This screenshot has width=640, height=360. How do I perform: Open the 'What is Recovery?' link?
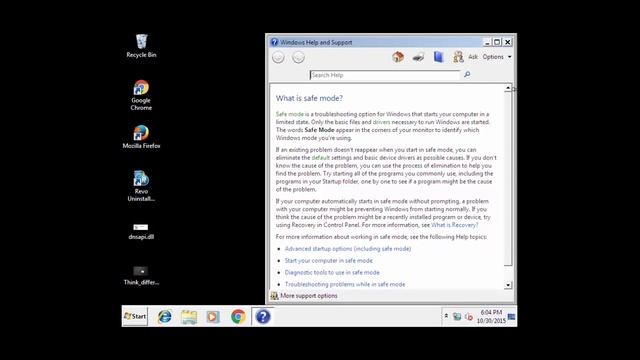coord(454,225)
